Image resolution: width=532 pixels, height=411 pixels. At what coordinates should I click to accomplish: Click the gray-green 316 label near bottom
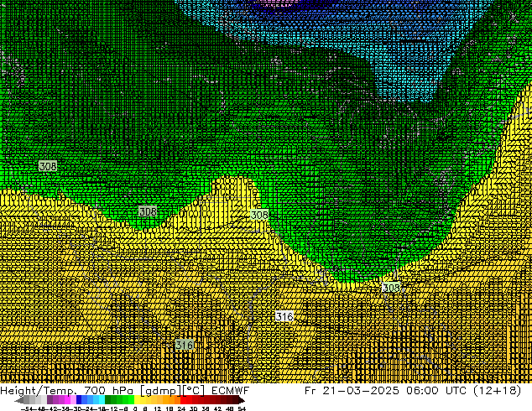[185, 345]
